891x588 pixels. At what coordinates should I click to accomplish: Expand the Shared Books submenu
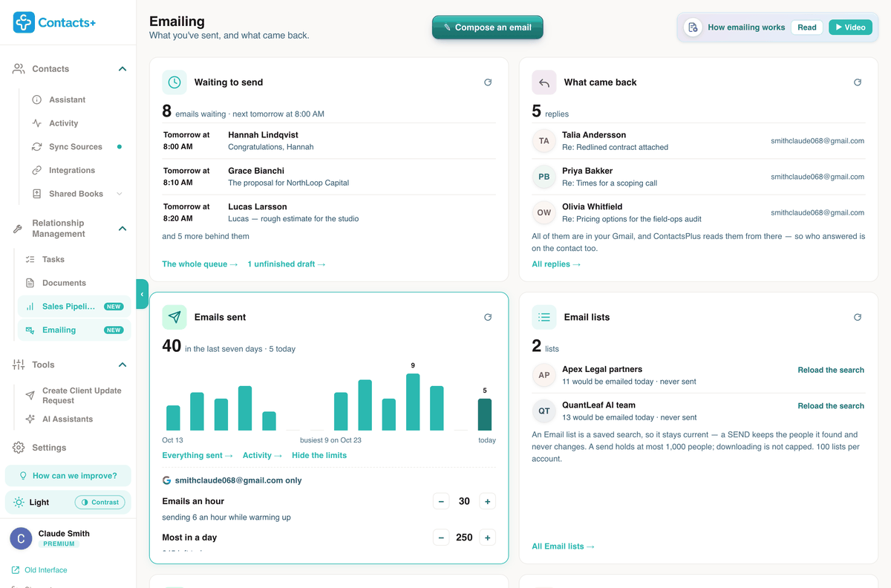coord(120,194)
